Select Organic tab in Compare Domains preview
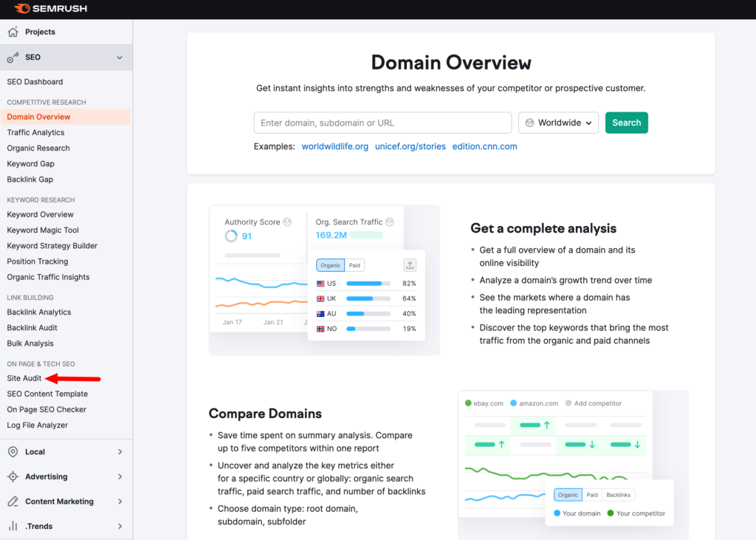 (x=568, y=495)
